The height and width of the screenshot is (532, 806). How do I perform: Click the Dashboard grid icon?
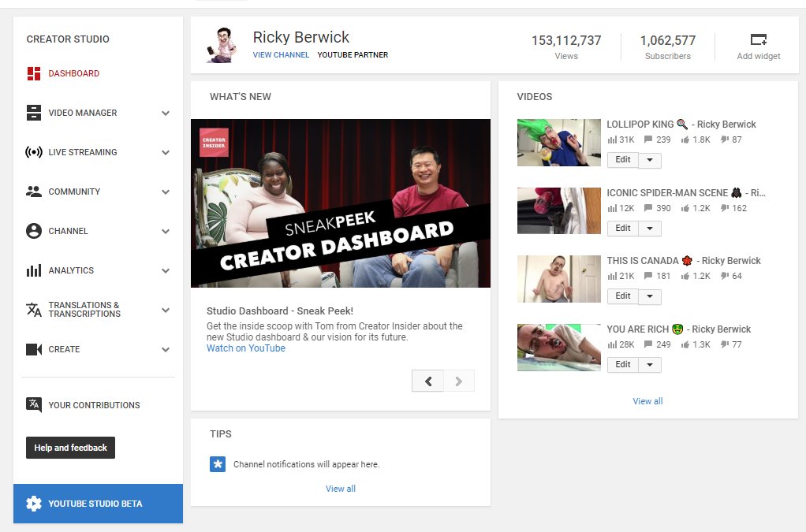34,73
